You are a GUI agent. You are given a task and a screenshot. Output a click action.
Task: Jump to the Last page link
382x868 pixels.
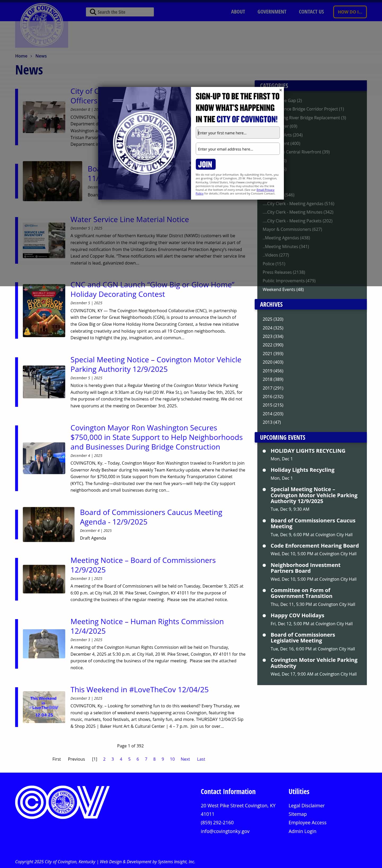(x=201, y=759)
